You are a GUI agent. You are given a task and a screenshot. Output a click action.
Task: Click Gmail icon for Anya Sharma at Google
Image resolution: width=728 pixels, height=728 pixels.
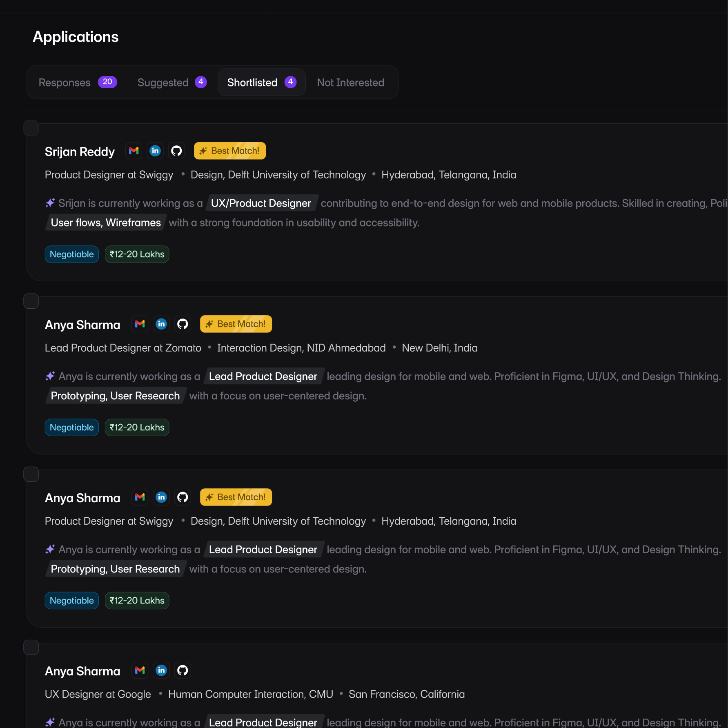point(140,670)
